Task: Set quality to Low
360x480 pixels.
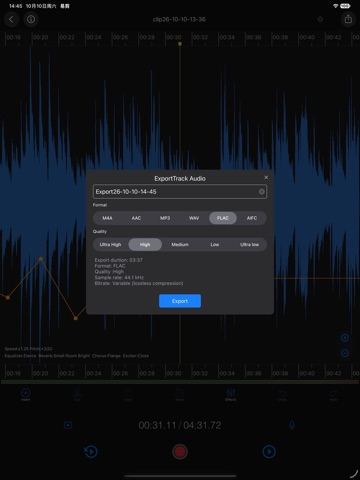Action: point(215,244)
